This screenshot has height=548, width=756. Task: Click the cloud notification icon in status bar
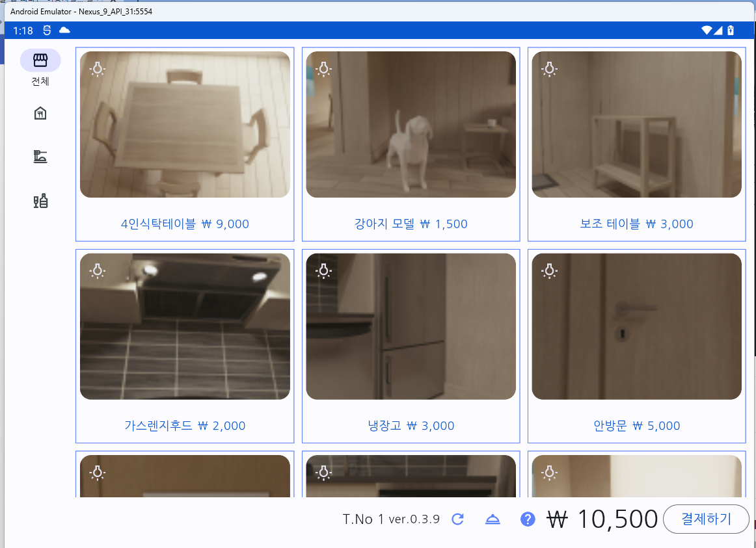[x=64, y=31]
